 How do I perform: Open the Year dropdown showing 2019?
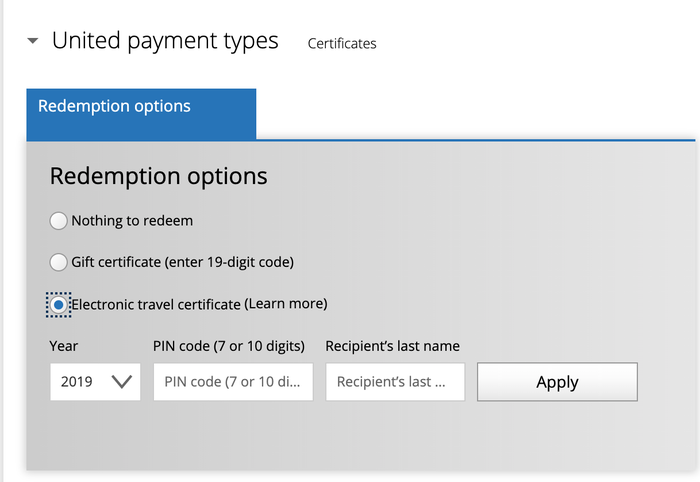95,382
